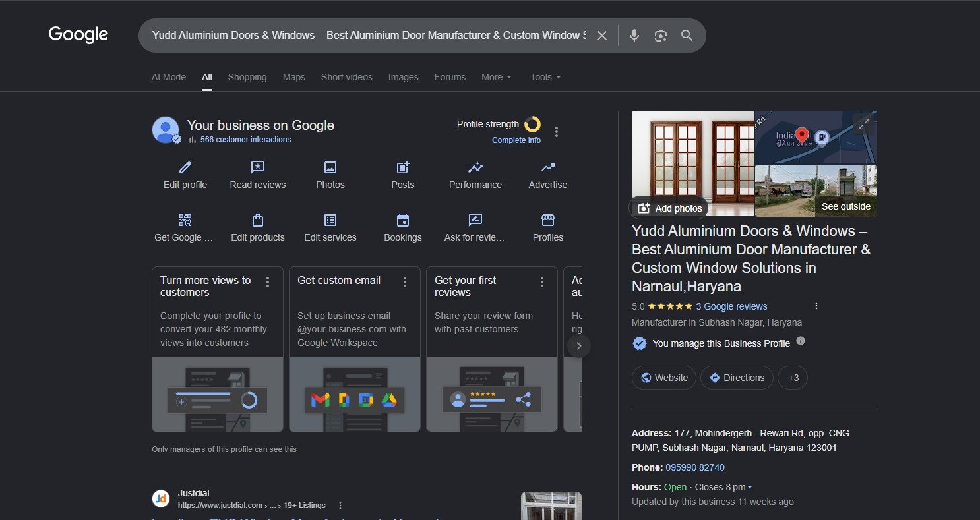The width and height of the screenshot is (980, 520).
Task: Click inside the Google search input field
Action: coord(369,36)
